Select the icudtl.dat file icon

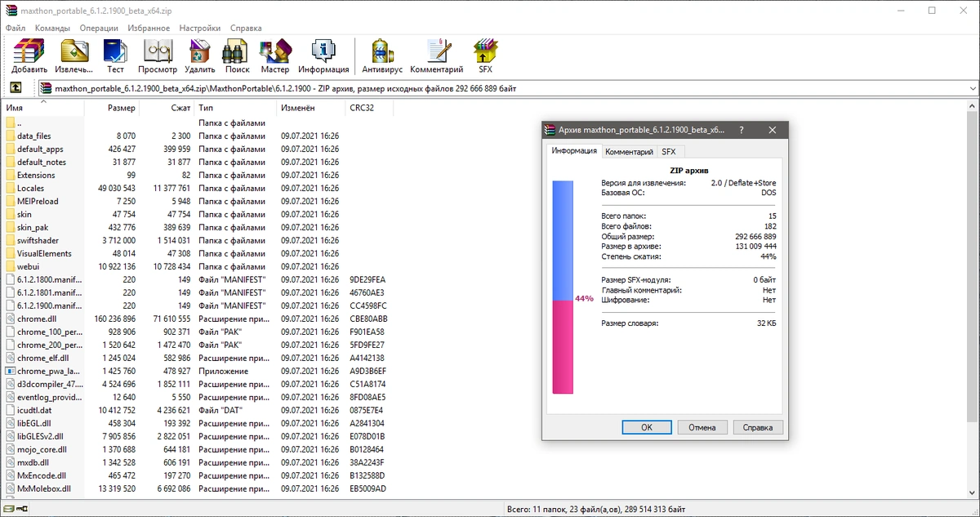[x=10, y=410]
